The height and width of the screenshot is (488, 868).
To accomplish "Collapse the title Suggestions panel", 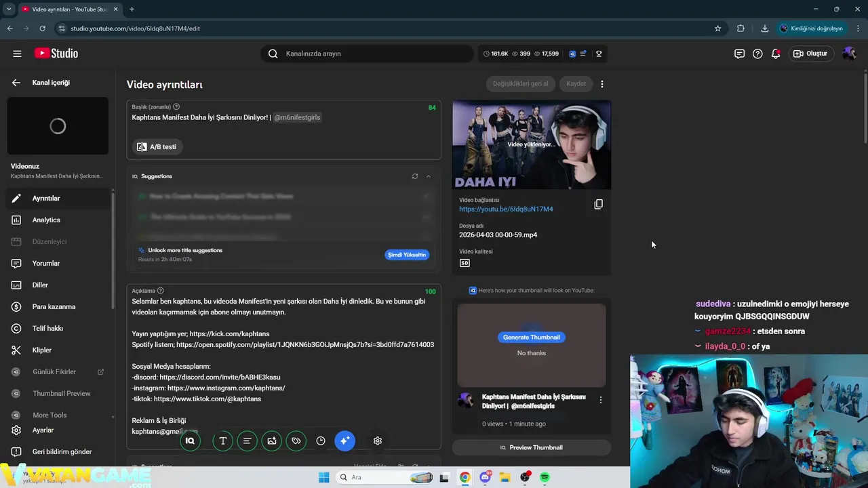I will click(x=429, y=176).
